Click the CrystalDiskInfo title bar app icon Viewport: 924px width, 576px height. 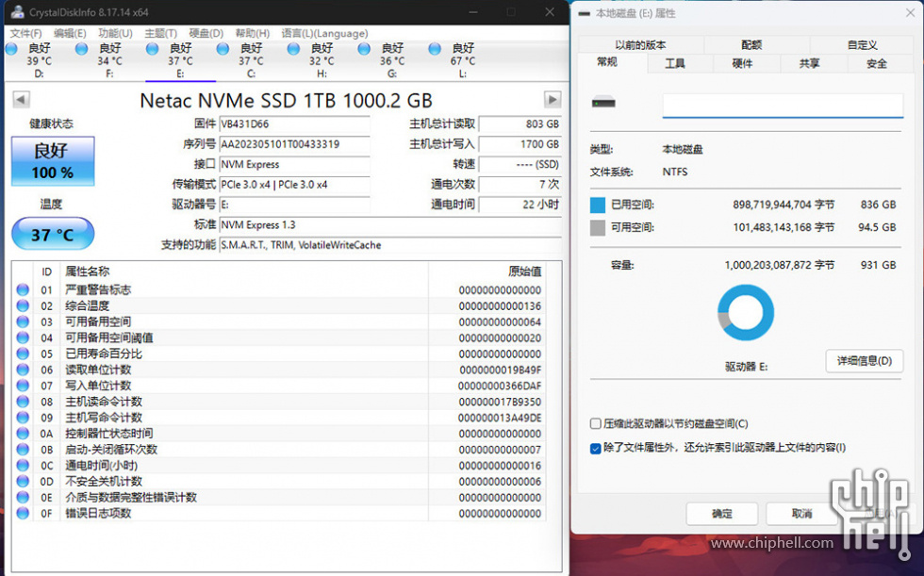tap(18, 11)
